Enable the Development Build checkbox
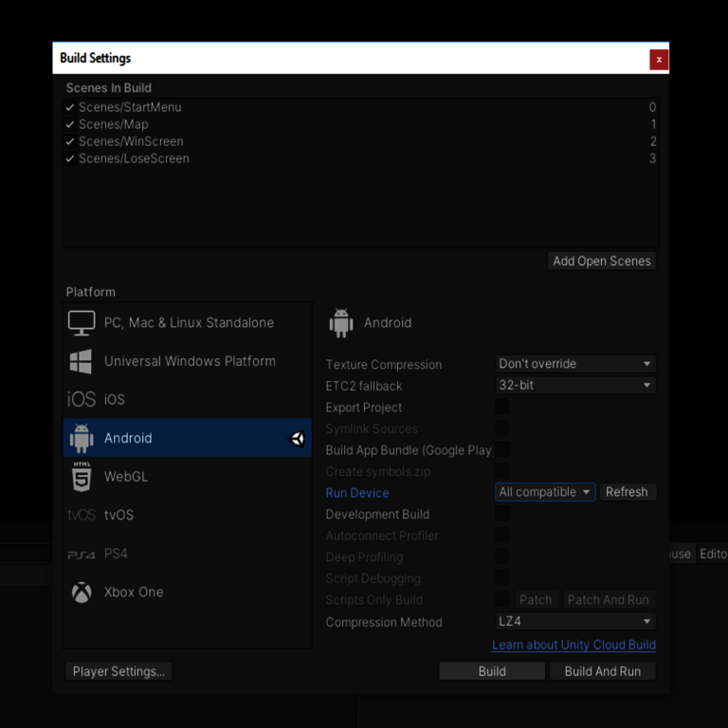The image size is (728, 728). pyautogui.click(x=501, y=514)
